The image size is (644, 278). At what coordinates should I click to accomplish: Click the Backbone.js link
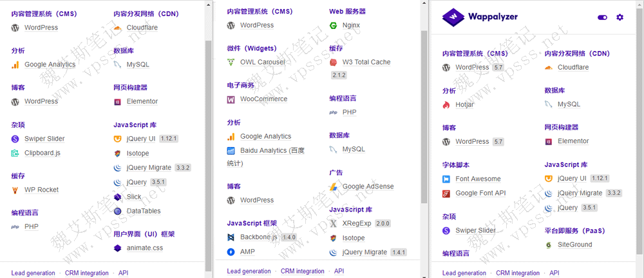[x=259, y=237]
